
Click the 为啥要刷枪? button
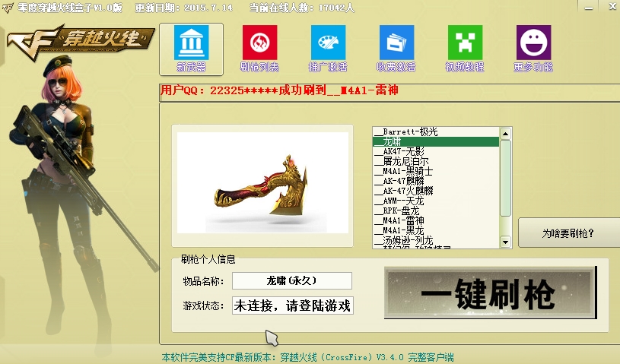568,233
